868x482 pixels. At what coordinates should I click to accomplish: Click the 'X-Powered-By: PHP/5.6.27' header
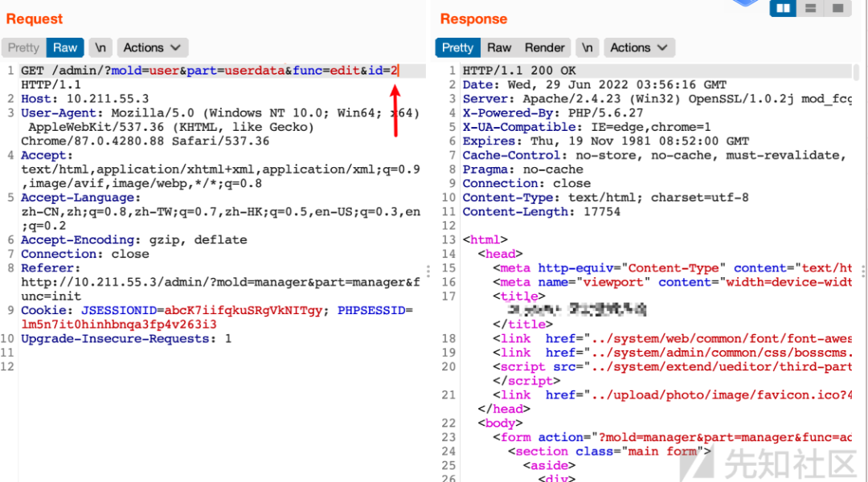click(553, 113)
